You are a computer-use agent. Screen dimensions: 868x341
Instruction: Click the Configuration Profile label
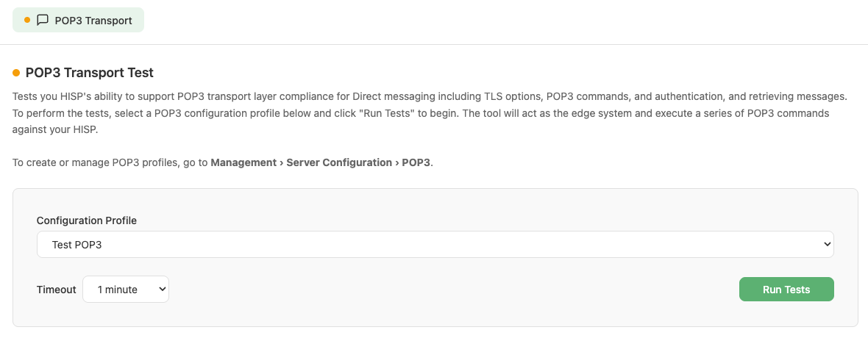point(86,220)
